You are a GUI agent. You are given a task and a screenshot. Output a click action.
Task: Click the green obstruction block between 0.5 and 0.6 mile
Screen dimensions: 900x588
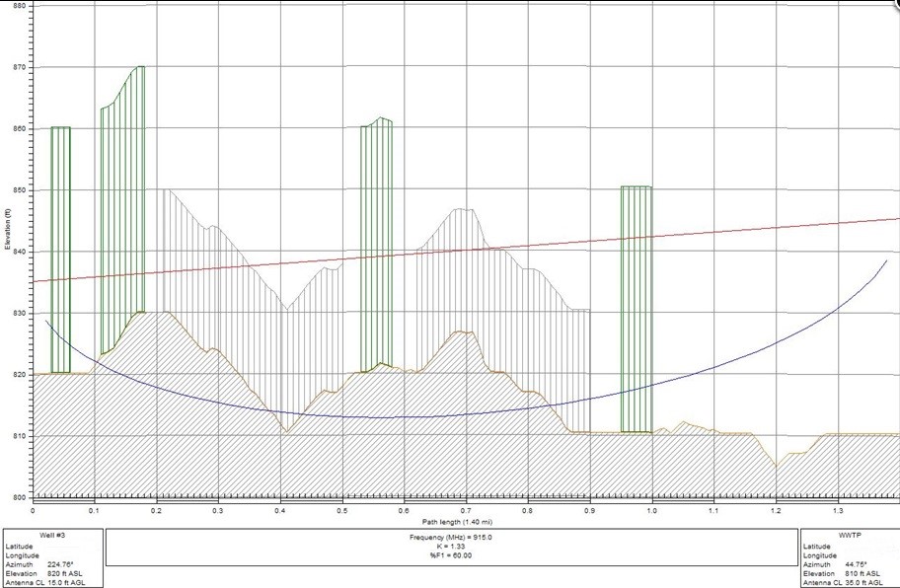(377, 246)
